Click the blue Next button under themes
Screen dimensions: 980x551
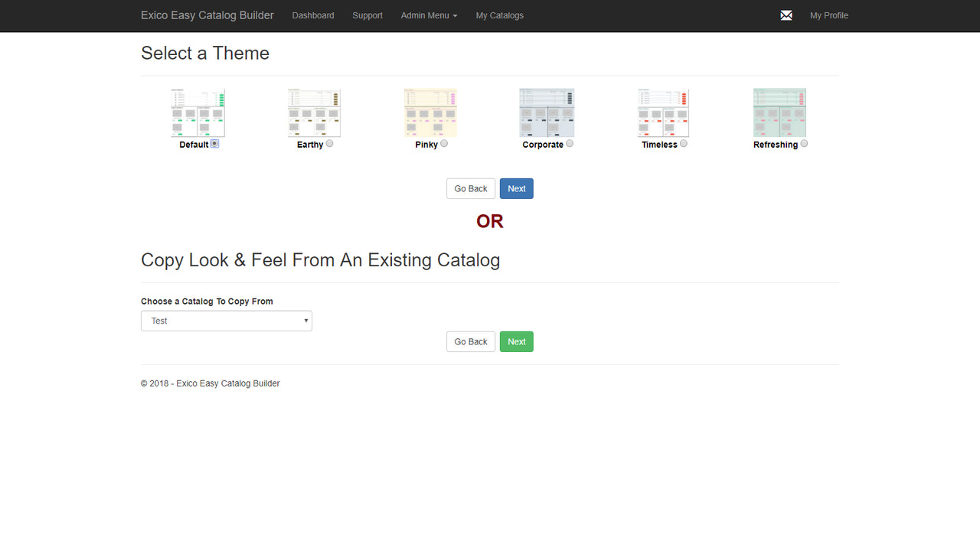coord(516,188)
